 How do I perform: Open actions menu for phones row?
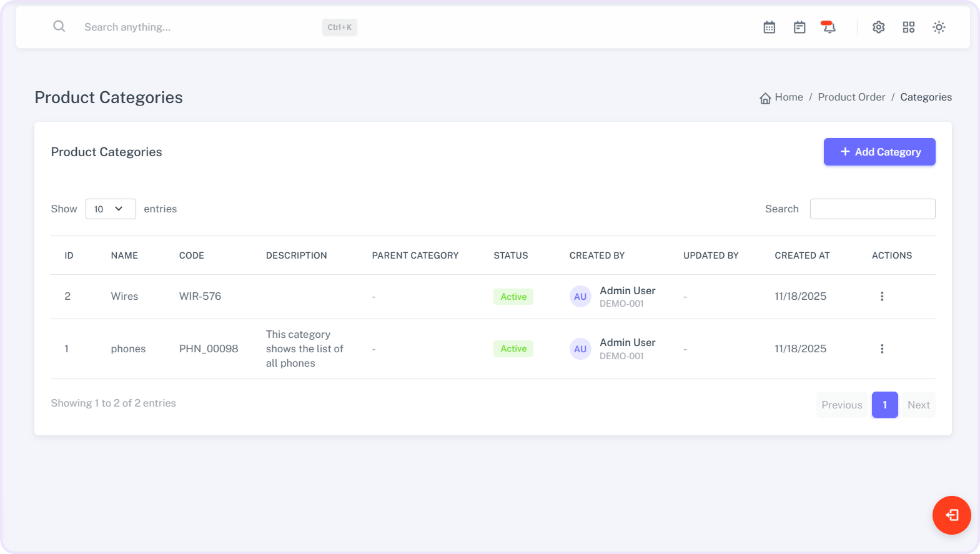[882, 349]
